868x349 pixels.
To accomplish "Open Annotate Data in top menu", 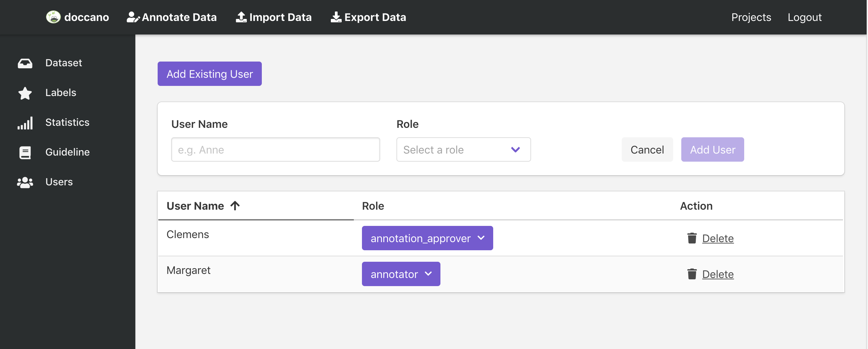I will click(x=172, y=17).
